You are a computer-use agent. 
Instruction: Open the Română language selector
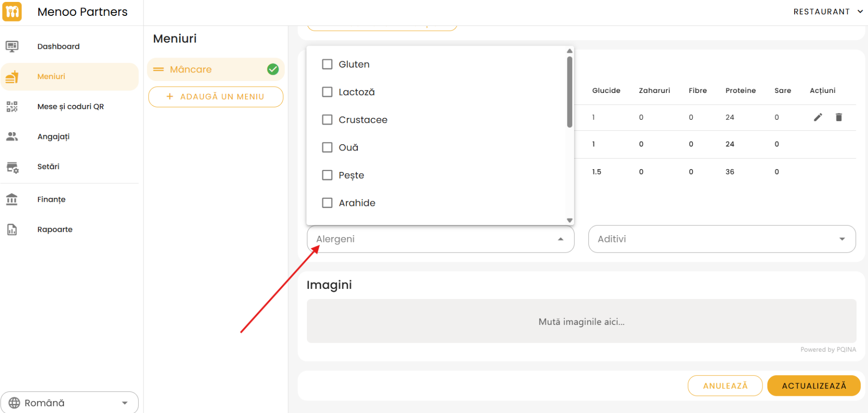click(x=70, y=402)
